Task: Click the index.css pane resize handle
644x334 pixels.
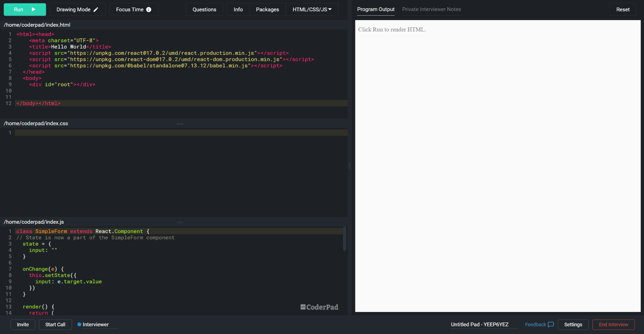Action: [x=180, y=124]
